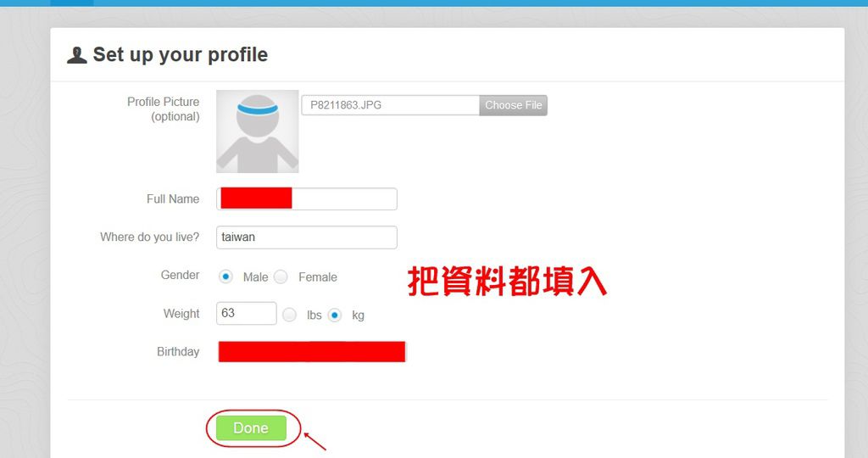Select the Male gender radio button
The width and height of the screenshot is (868, 458).
(225, 276)
